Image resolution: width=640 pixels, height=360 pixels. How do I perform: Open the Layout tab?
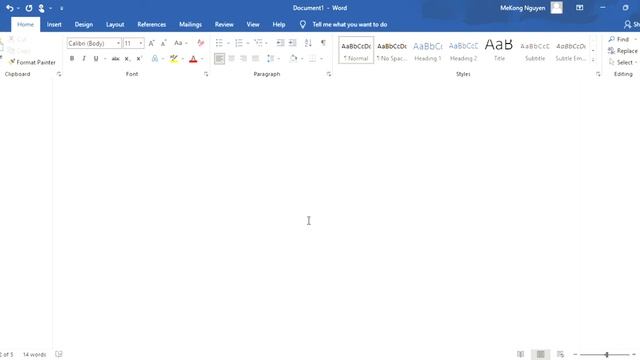pos(115,24)
